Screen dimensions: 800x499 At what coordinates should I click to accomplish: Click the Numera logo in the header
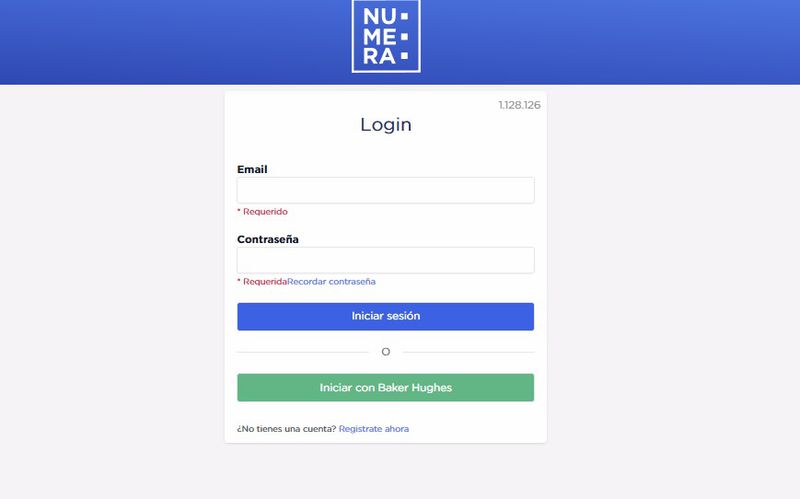tap(386, 36)
